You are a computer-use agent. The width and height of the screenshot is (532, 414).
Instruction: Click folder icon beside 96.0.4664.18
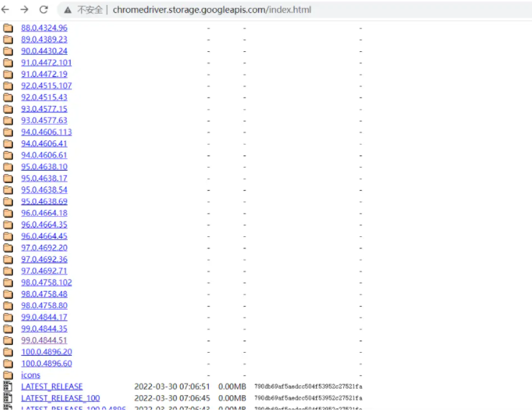[x=8, y=213]
